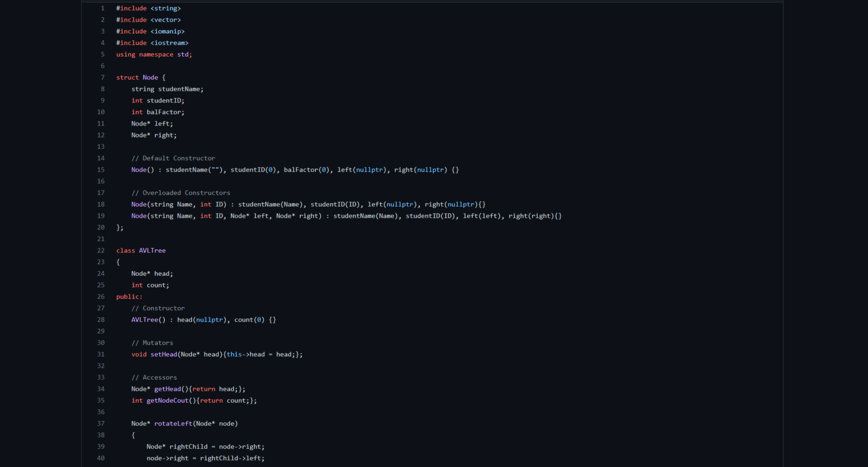Click 'node->right = rightChild->left;' line

[x=206, y=458]
